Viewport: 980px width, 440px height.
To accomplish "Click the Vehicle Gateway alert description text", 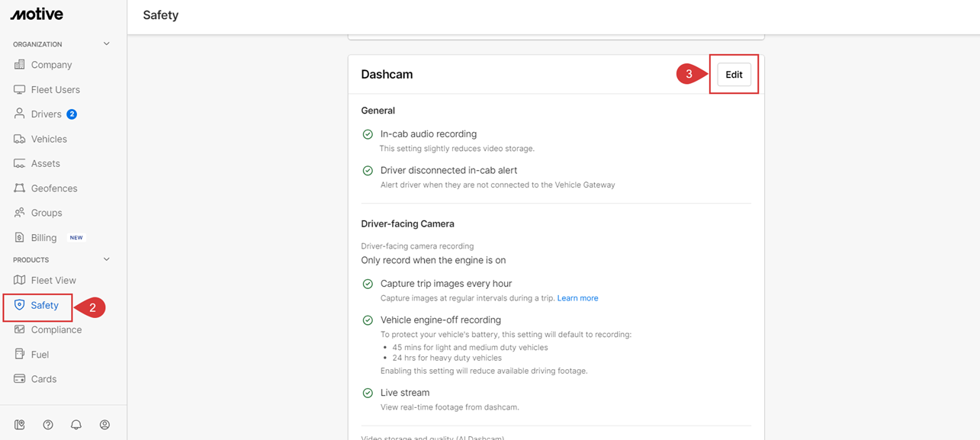I will pos(497,185).
